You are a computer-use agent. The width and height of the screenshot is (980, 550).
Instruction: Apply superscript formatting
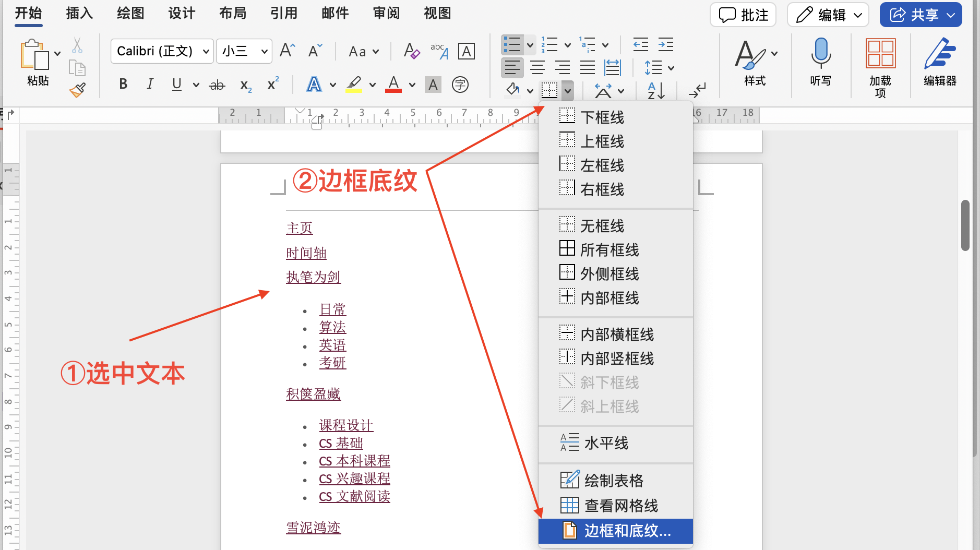pyautogui.click(x=273, y=83)
